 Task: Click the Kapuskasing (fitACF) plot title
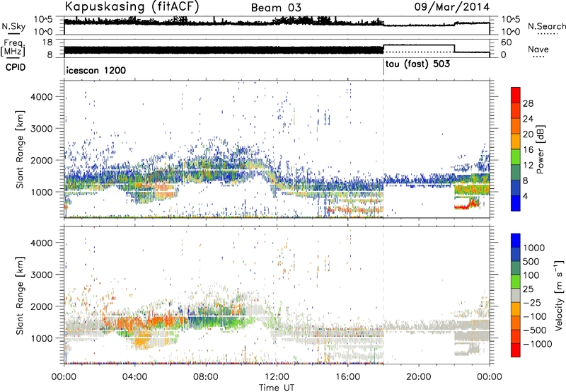pos(132,7)
